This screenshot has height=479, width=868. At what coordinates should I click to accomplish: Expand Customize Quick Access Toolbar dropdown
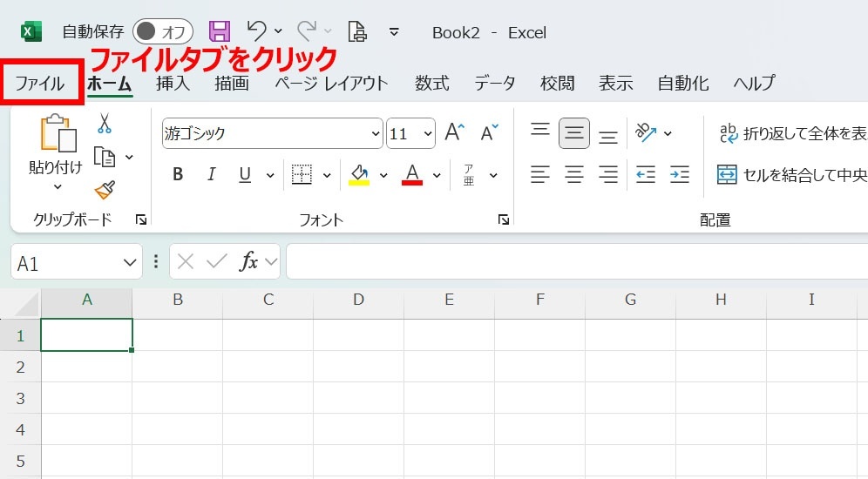point(394,32)
